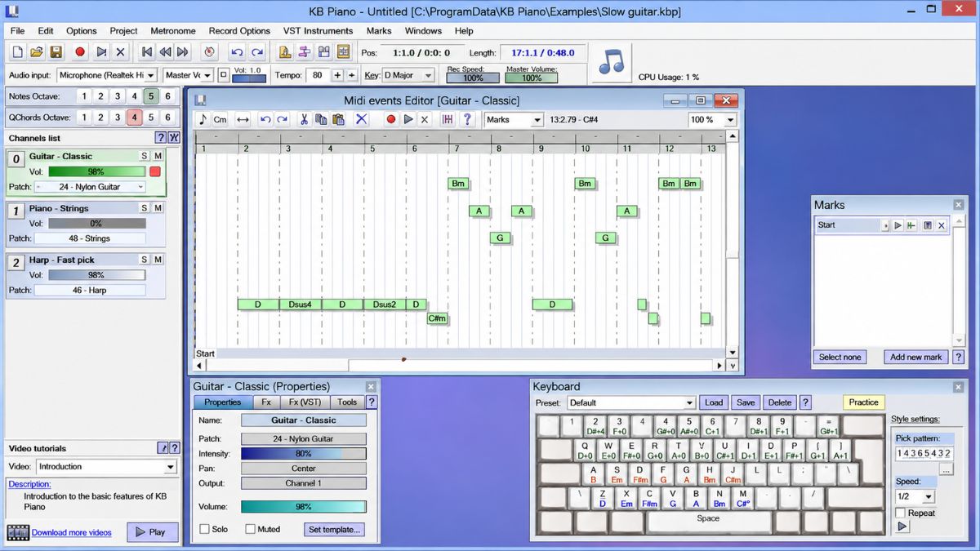The width and height of the screenshot is (980, 551).
Task: Open the Metronome menu
Action: (174, 31)
